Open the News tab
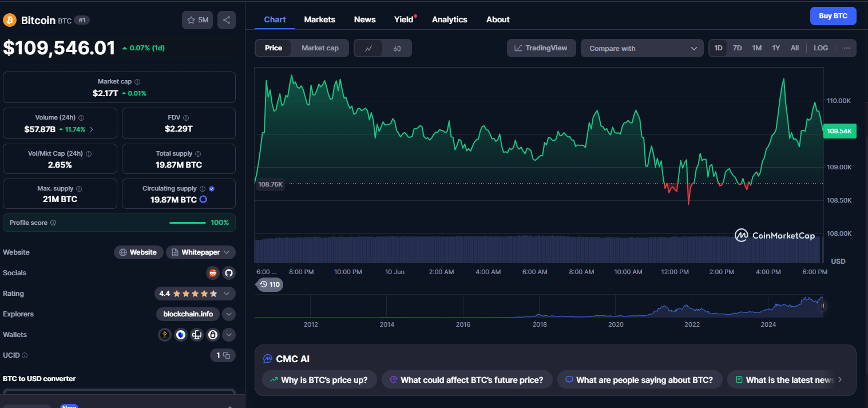The width and height of the screenshot is (868, 408). click(365, 19)
